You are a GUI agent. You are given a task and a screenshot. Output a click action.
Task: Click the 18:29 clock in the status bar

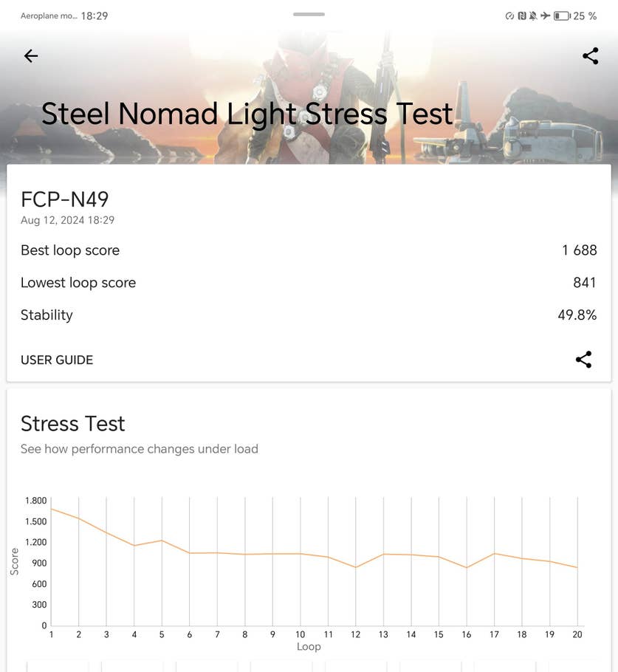(x=94, y=16)
